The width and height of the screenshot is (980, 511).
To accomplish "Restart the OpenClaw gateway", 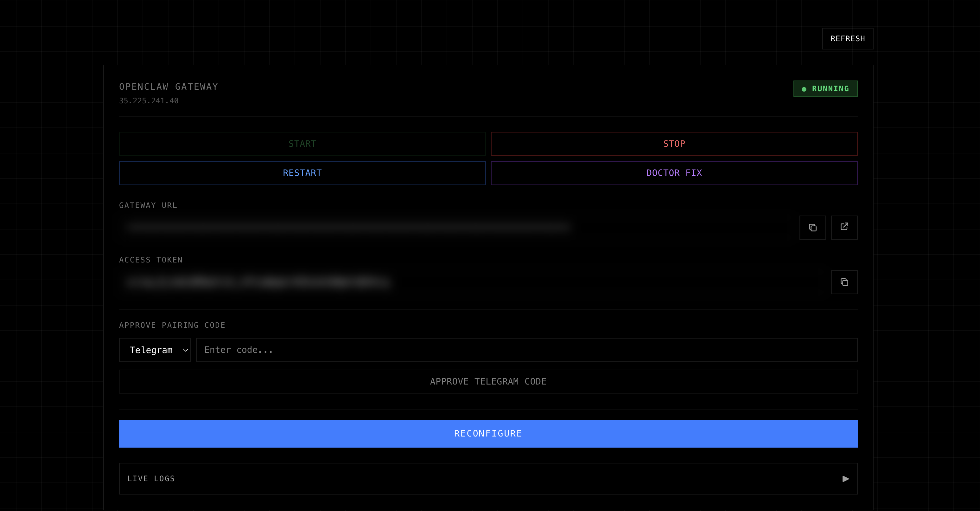I will [302, 173].
